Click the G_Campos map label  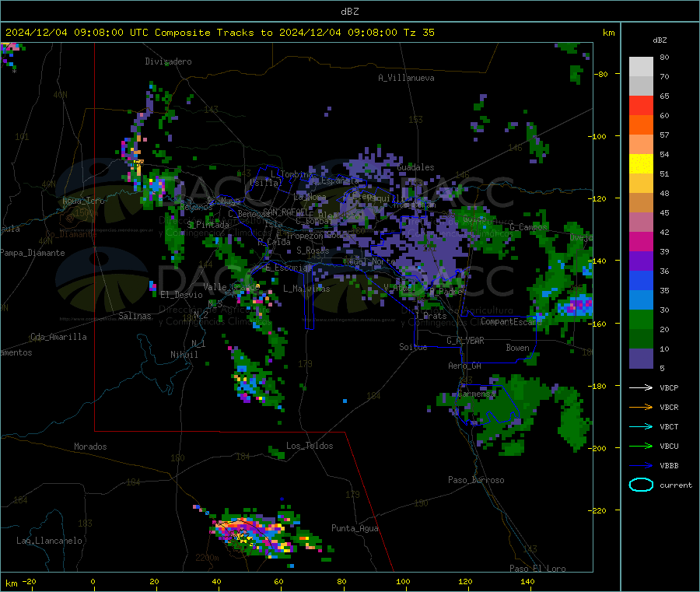529,227
